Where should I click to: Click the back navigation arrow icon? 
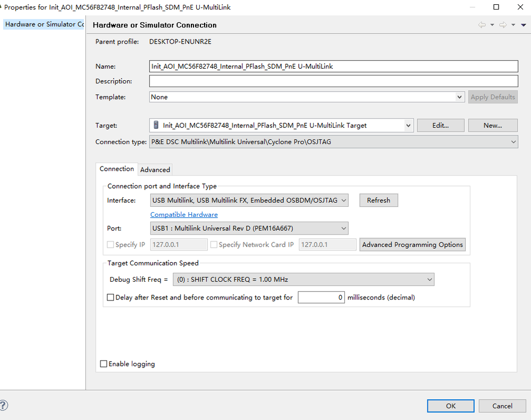coord(482,25)
